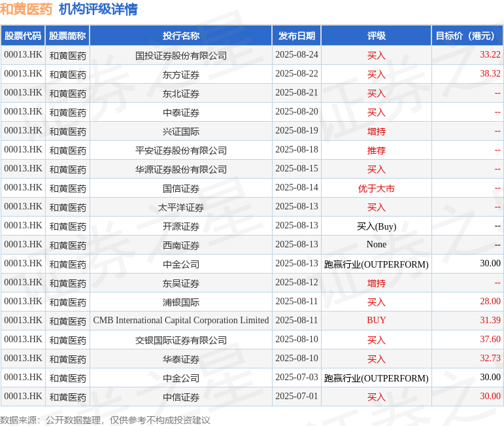Select the 中信证券 cell
Image resolution: width=504 pixels, height=426 pixels.
point(181,397)
